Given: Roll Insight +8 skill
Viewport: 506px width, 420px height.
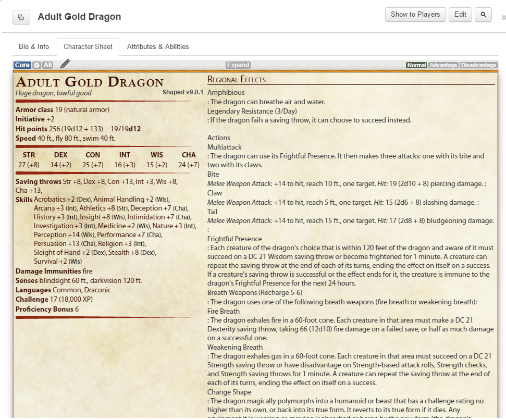Looking at the screenshot, I should [x=103, y=217].
